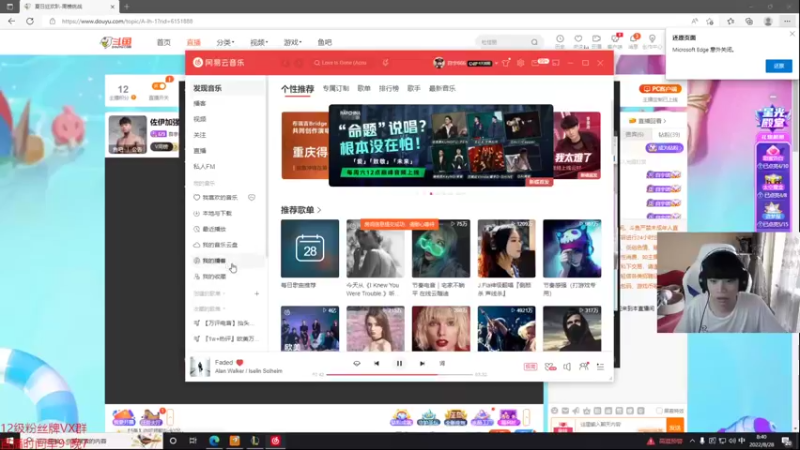Open the green neon mask playlist cover
Image resolution: width=800 pixels, height=450 pixels.
tap(441, 248)
